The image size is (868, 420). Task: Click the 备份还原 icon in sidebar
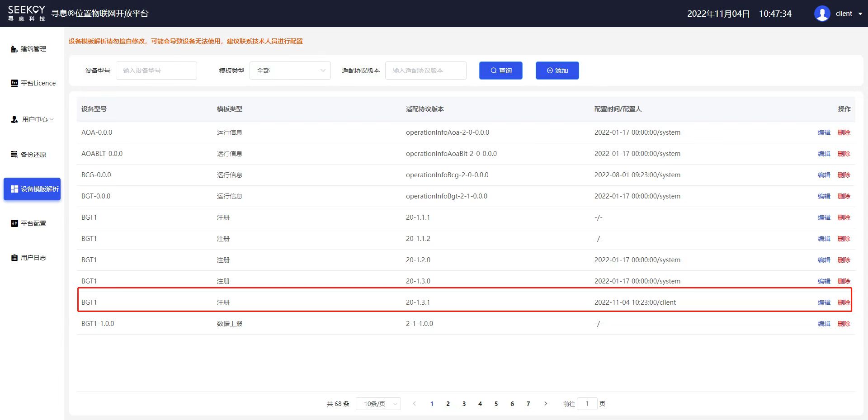[x=14, y=155]
